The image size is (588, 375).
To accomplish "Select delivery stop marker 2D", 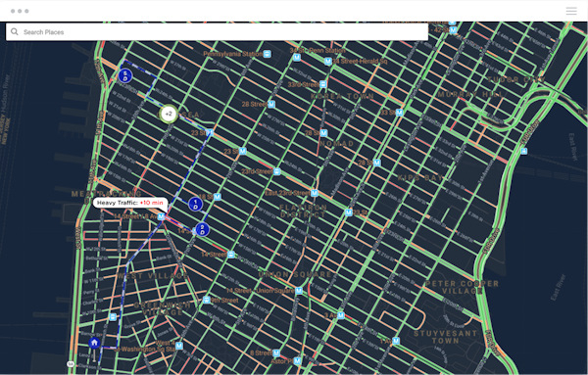I will [x=202, y=229].
